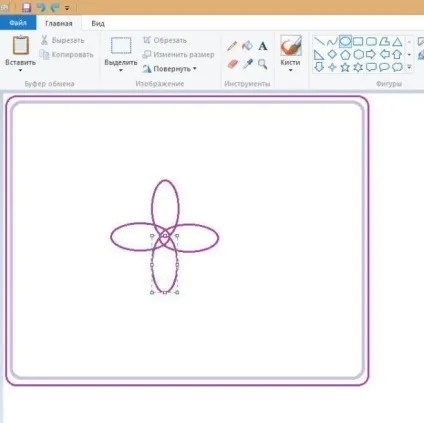Open Изменить размер (resize) dialog

[178, 55]
